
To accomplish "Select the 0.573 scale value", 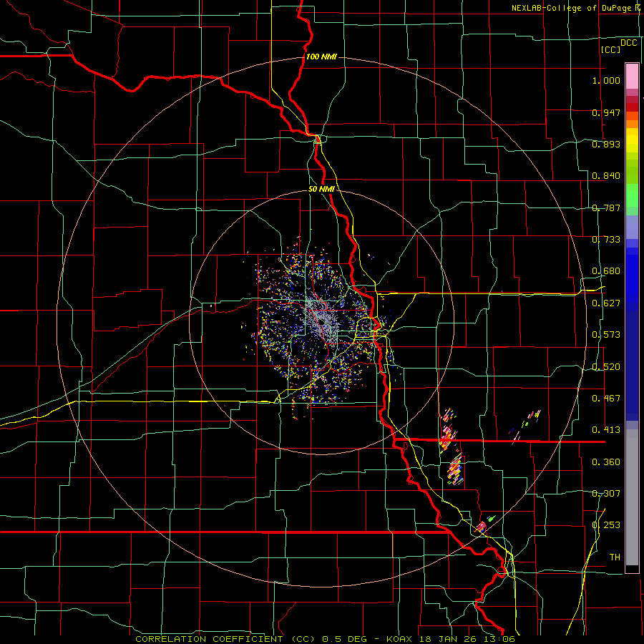I will point(606,335).
